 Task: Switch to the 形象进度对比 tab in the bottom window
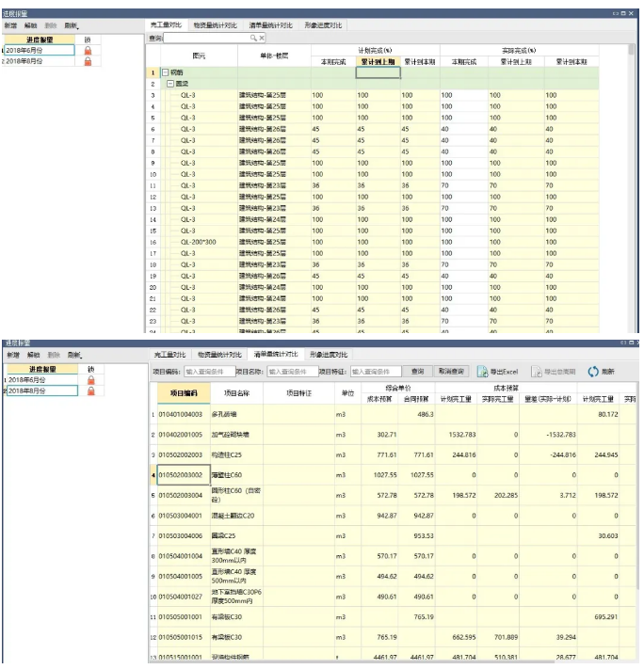329,355
